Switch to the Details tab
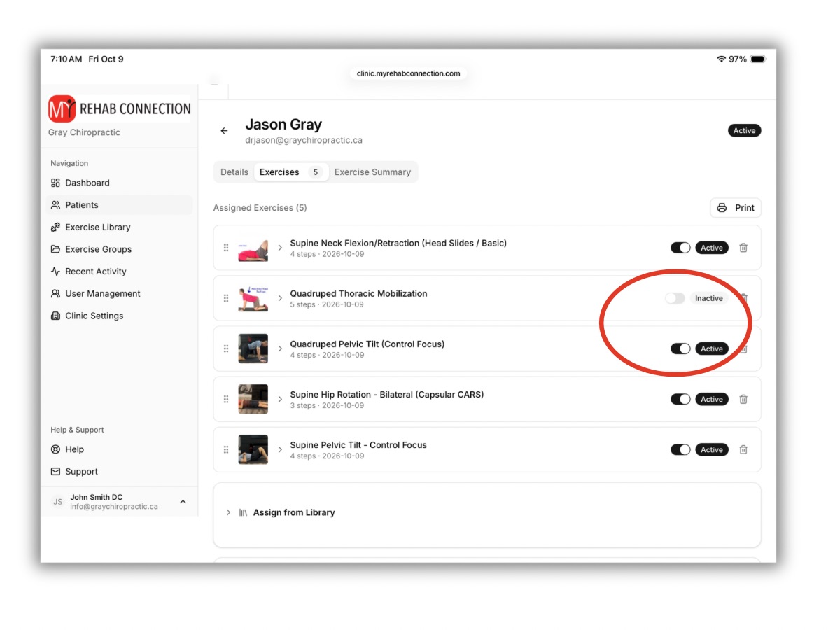 click(x=234, y=172)
